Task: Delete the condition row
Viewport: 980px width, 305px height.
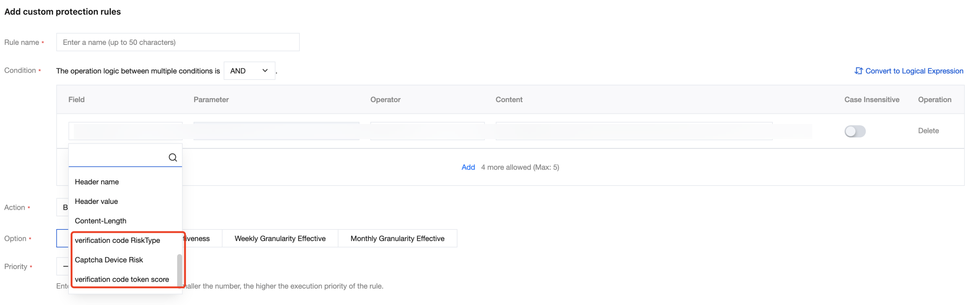Action: (x=928, y=131)
